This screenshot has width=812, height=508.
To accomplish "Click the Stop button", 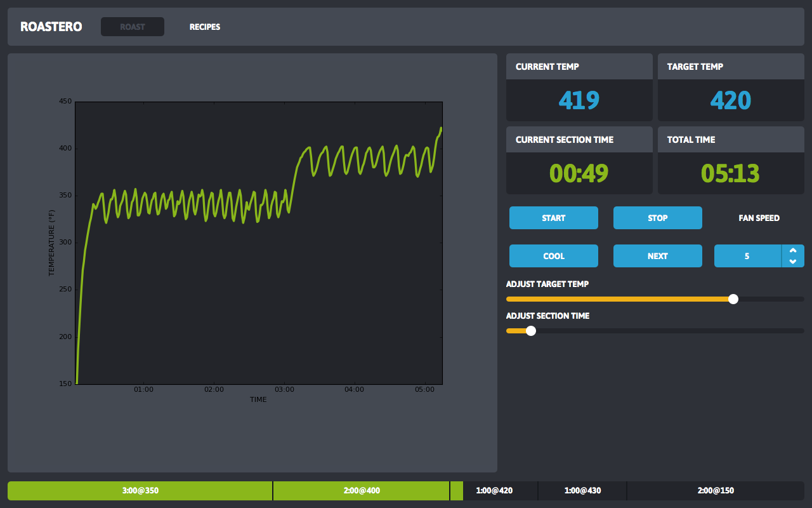I will coord(658,218).
